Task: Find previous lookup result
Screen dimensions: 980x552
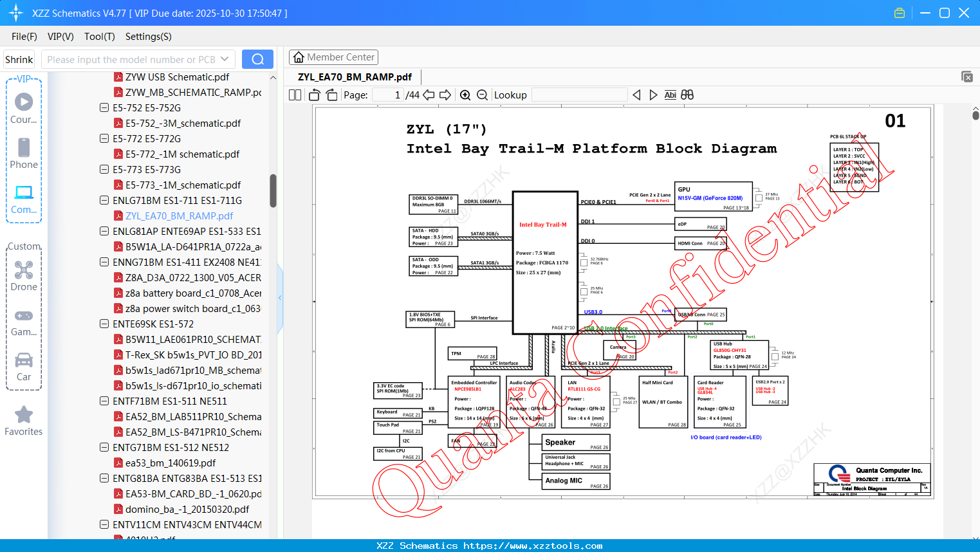Action: click(636, 95)
